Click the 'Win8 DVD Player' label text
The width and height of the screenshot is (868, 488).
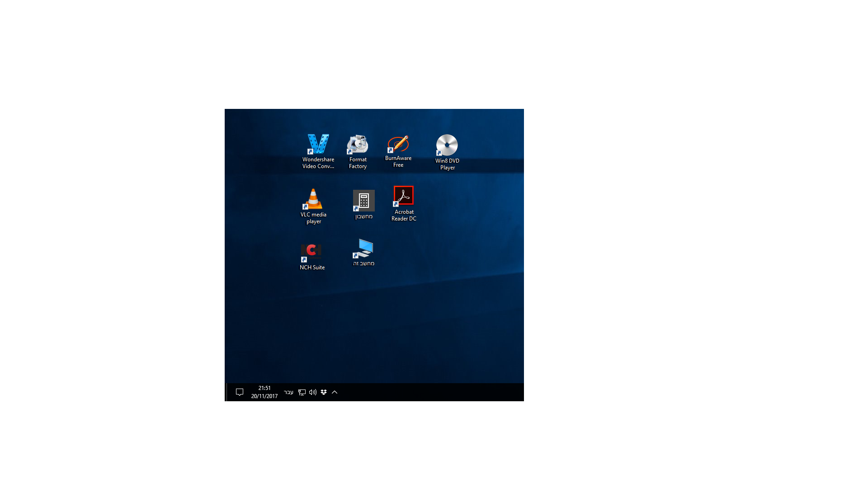(x=447, y=164)
